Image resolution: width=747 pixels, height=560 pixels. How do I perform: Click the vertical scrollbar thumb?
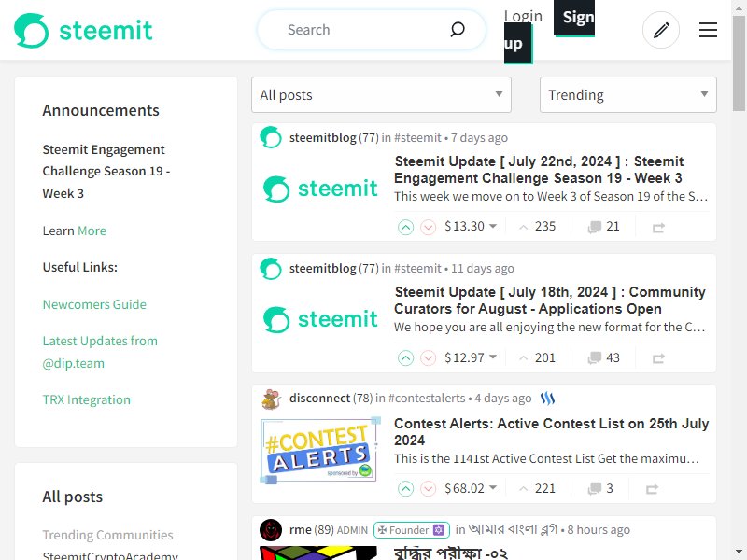[739, 63]
